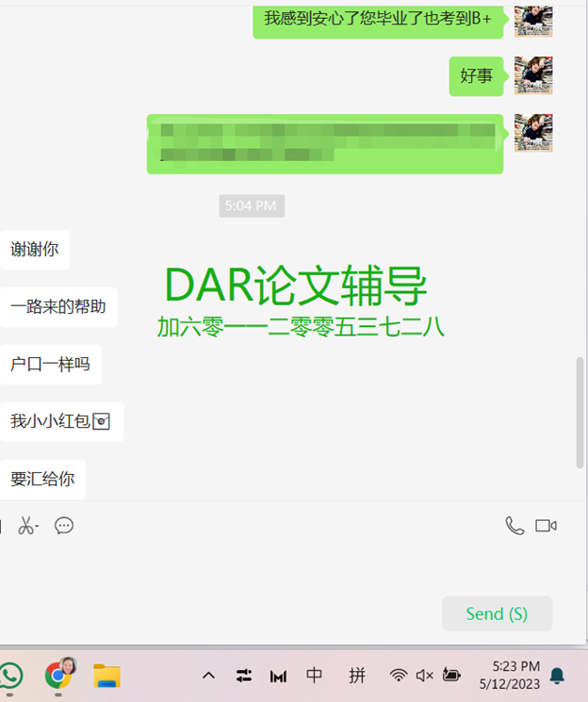Open the clock showing 5:23 PM
588x702 pixels.
click(x=510, y=675)
